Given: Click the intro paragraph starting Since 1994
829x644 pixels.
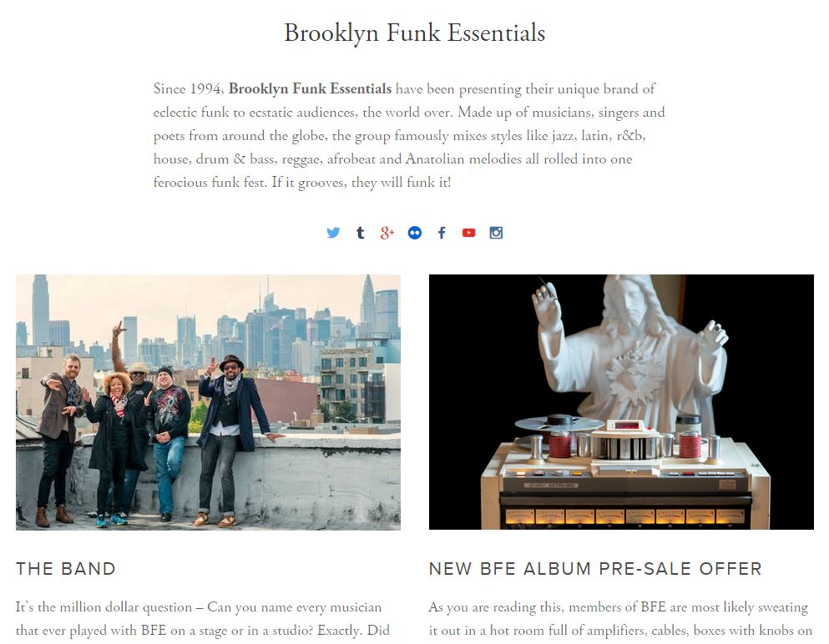Looking at the screenshot, I should (x=409, y=135).
